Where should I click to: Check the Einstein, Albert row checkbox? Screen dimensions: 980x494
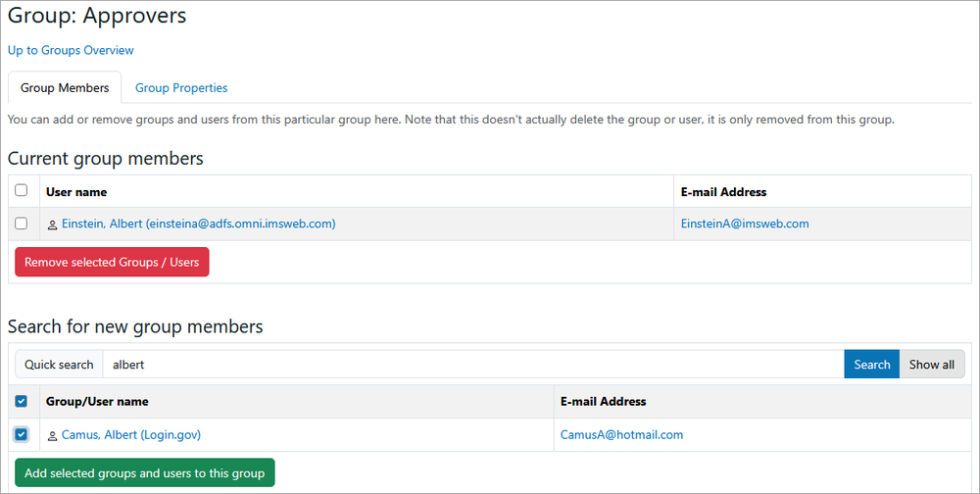pos(22,223)
